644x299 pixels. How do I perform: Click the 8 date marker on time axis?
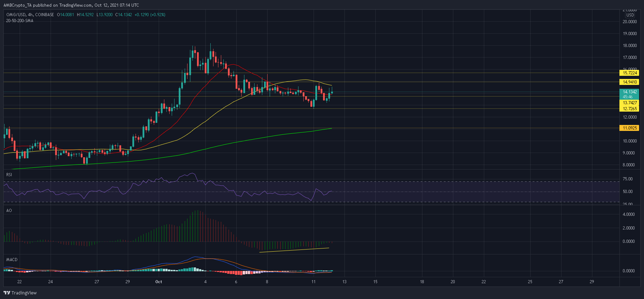(267, 282)
